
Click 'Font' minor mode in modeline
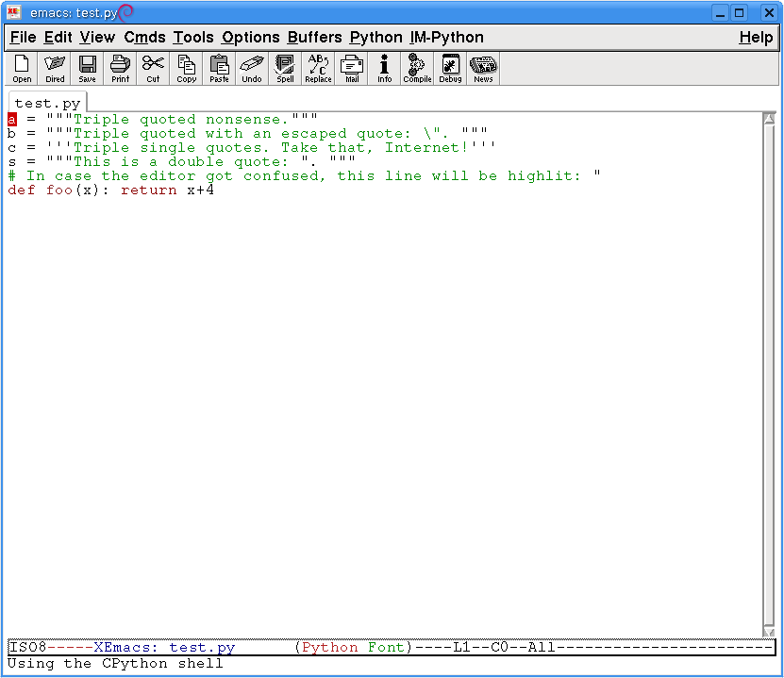(386, 648)
